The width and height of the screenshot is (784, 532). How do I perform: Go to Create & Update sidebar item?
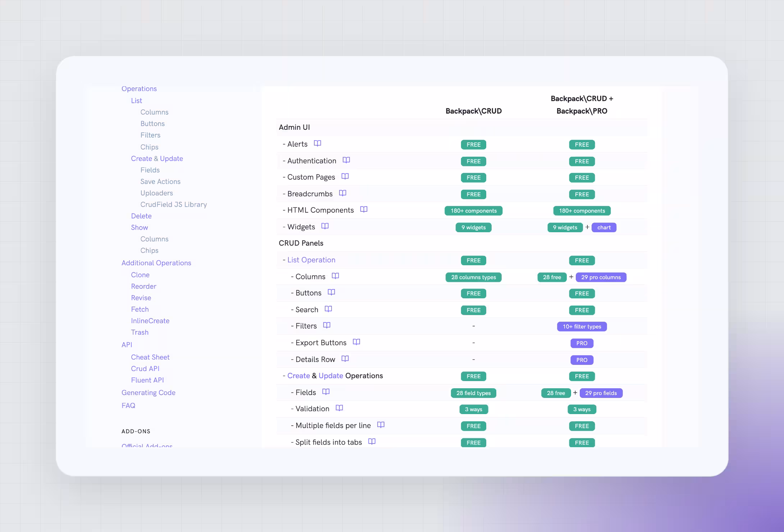point(157,159)
